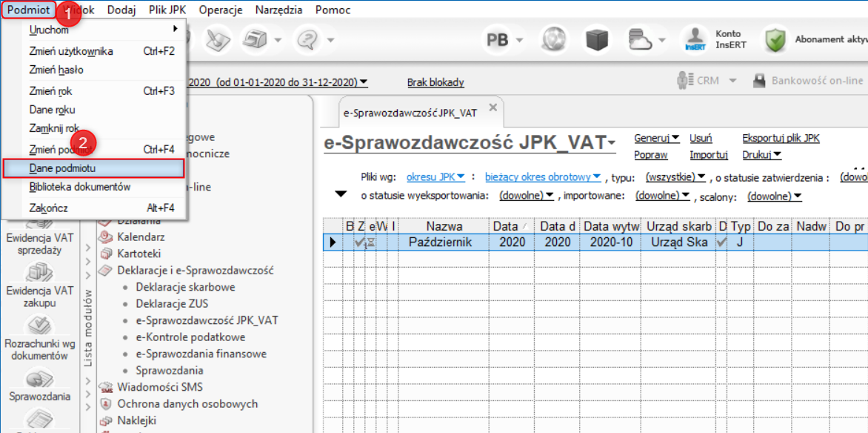Choose Zmień użytkownika menu entry

point(93,51)
